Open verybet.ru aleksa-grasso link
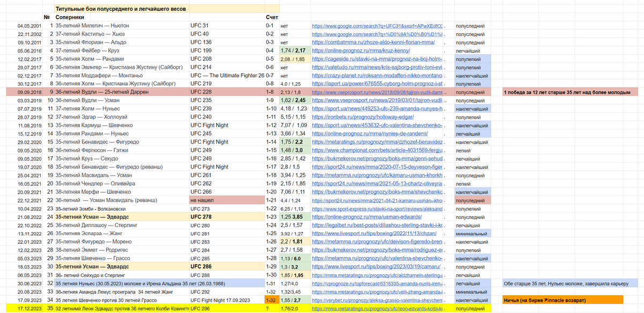The image size is (644, 313). (377, 301)
